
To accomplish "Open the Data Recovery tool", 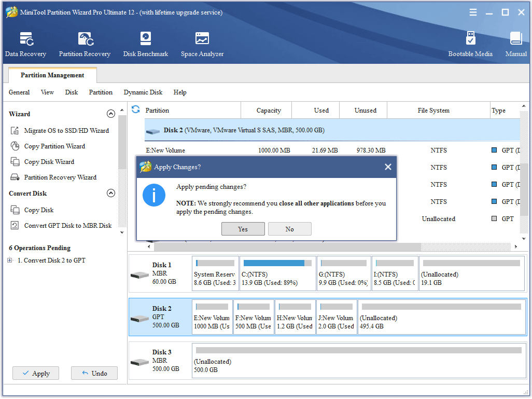I will click(25, 44).
